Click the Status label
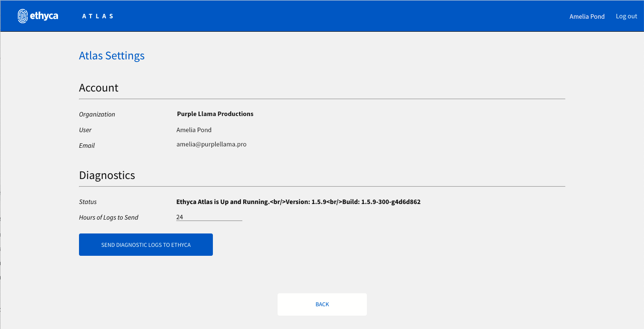This screenshot has height=329, width=644. click(88, 202)
